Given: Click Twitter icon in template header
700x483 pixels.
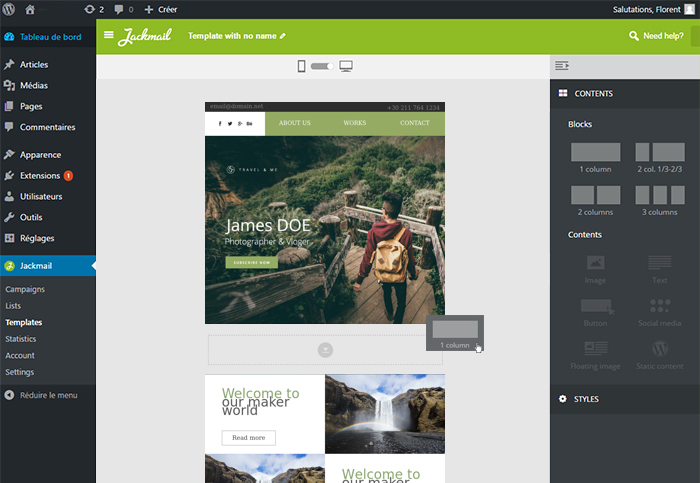Looking at the screenshot, I should [x=229, y=124].
